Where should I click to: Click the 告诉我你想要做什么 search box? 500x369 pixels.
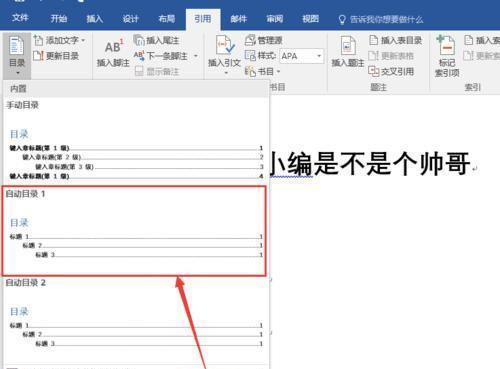[x=386, y=20]
